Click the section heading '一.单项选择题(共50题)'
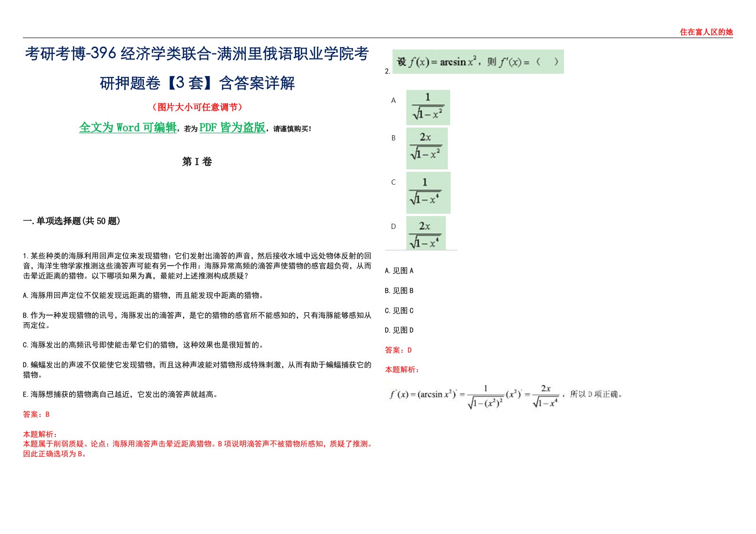The image size is (756, 534). click(x=71, y=221)
